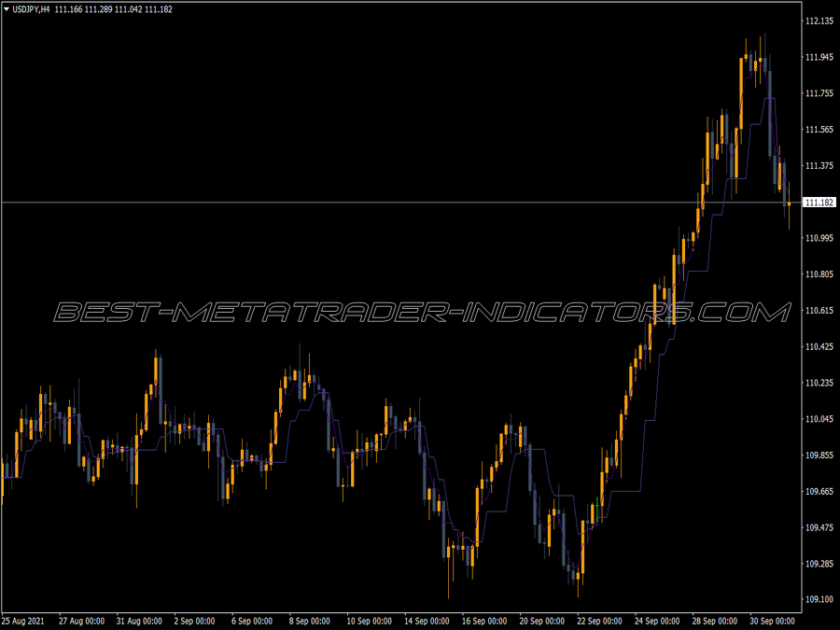The width and height of the screenshot is (840, 630).
Task: Select price level 111.755 on the scale
Action: pyautogui.click(x=819, y=93)
